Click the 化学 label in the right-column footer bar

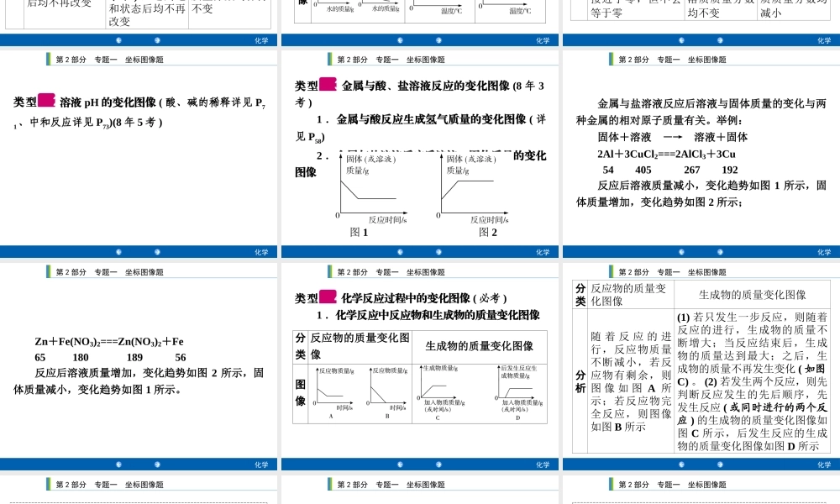823,251
